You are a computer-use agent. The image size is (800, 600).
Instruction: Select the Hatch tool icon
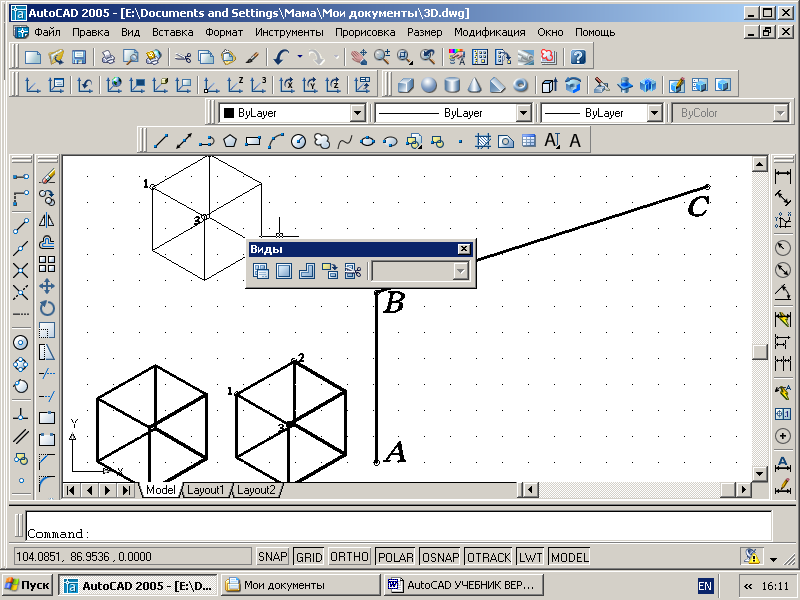[483, 140]
